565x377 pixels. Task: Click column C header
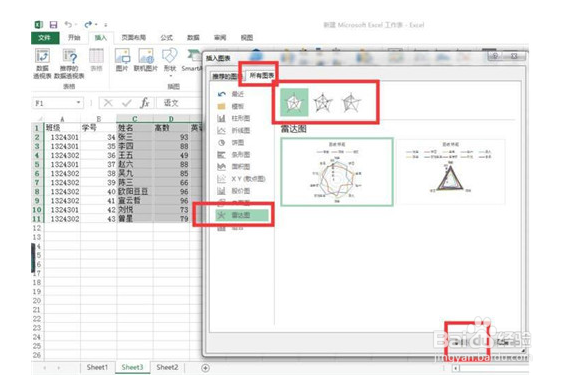click(135, 119)
